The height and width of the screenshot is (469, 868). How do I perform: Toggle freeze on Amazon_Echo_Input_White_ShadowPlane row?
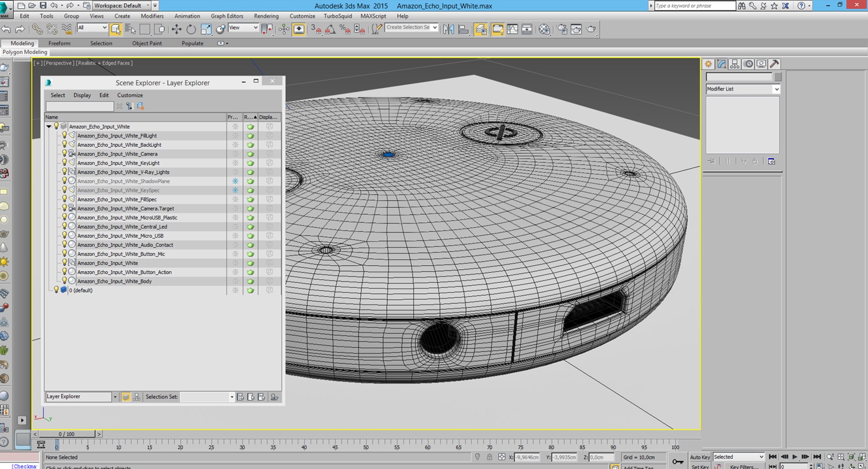235,181
